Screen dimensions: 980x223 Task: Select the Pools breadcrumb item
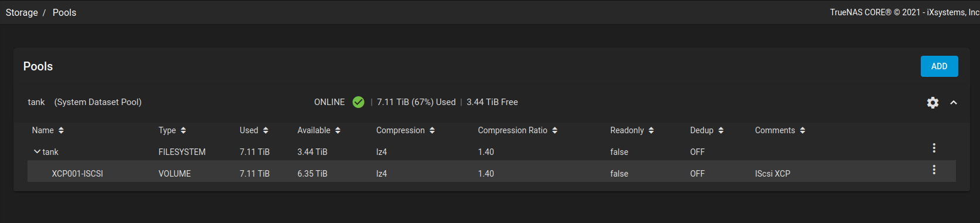[64, 12]
